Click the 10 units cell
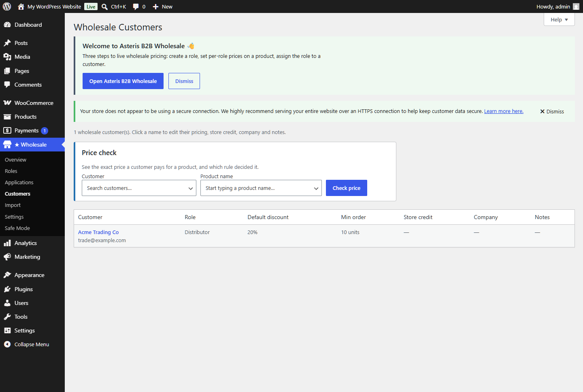This screenshot has height=392, width=583. click(350, 232)
